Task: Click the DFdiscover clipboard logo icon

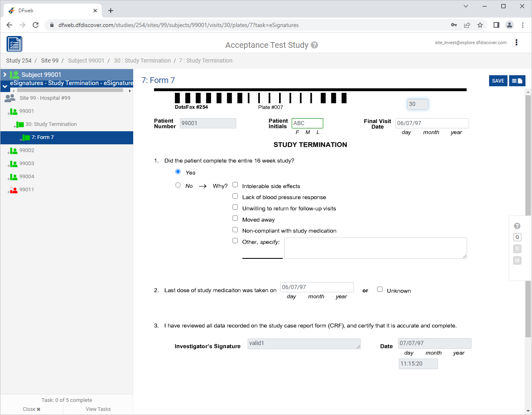Action: click(x=14, y=44)
